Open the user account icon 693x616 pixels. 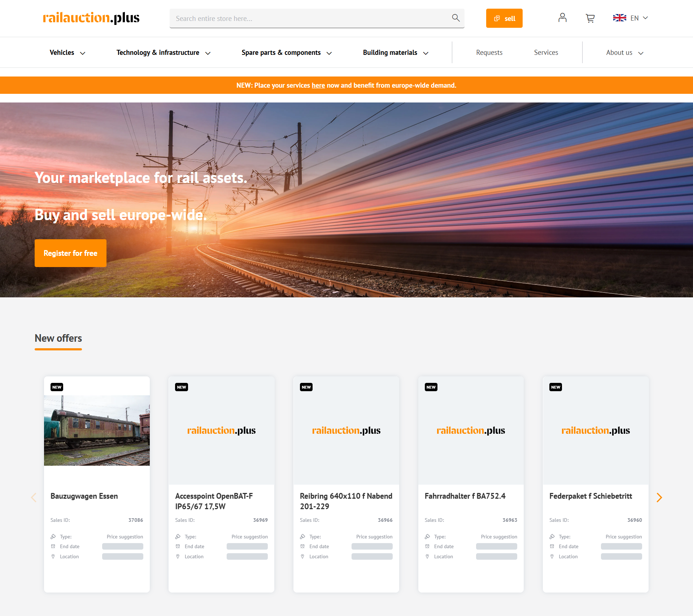562,18
